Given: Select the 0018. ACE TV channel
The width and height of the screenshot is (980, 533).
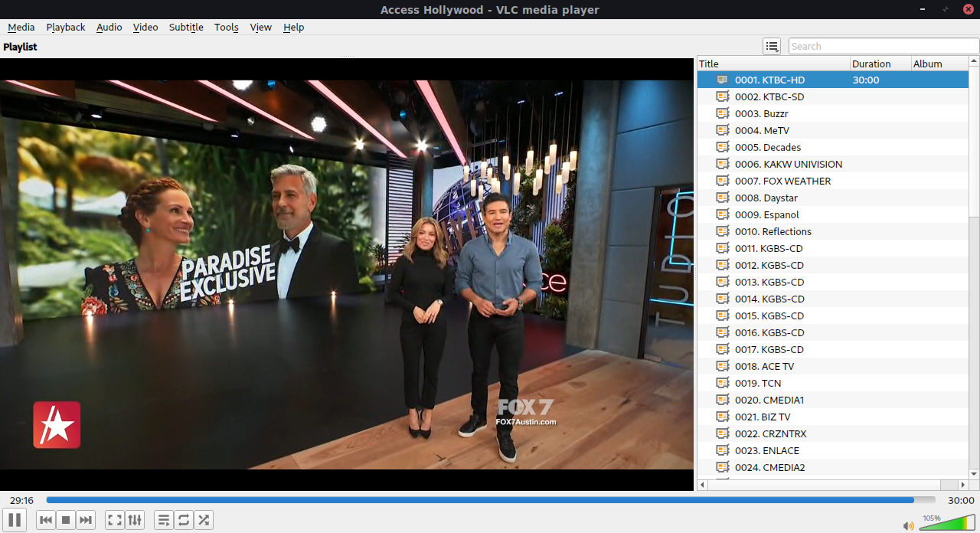Looking at the screenshot, I should (x=832, y=366).
